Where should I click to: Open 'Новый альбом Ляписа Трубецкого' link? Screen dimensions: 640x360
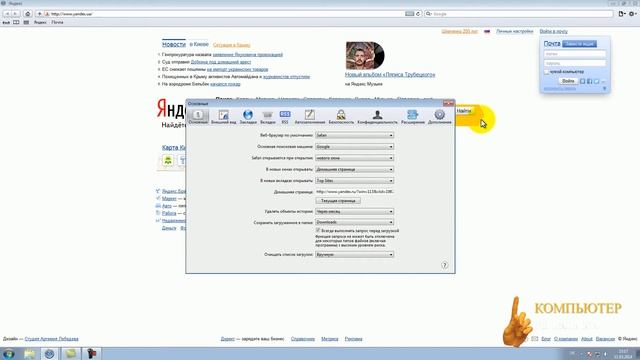pyautogui.click(x=390, y=75)
